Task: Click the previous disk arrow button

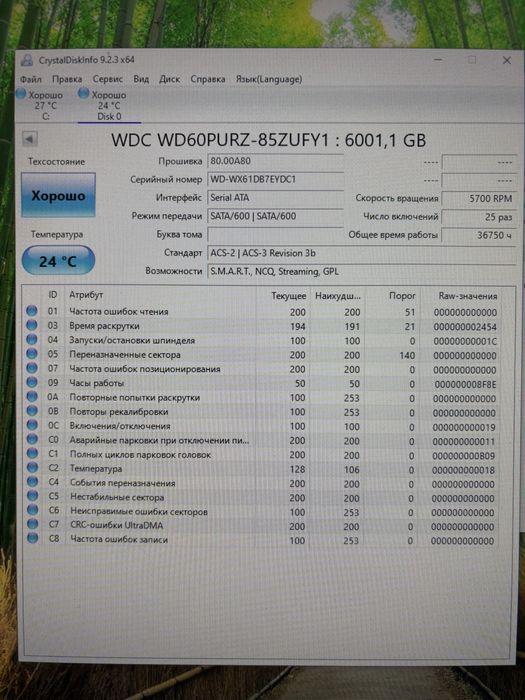Action: pyautogui.click(x=30, y=139)
